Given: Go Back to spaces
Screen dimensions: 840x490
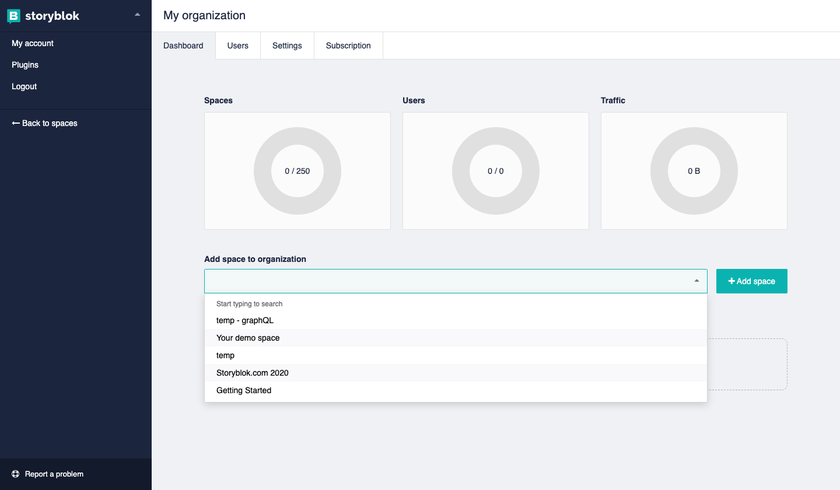Looking at the screenshot, I should [44, 123].
